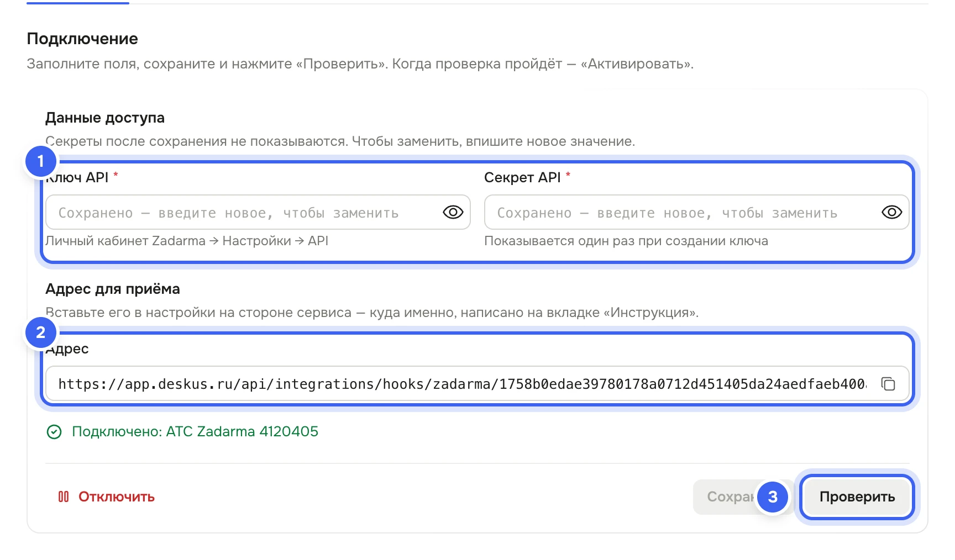This screenshot has width=955, height=560.
Task: Click the pause icon next to Отключить
Action: coord(64,496)
